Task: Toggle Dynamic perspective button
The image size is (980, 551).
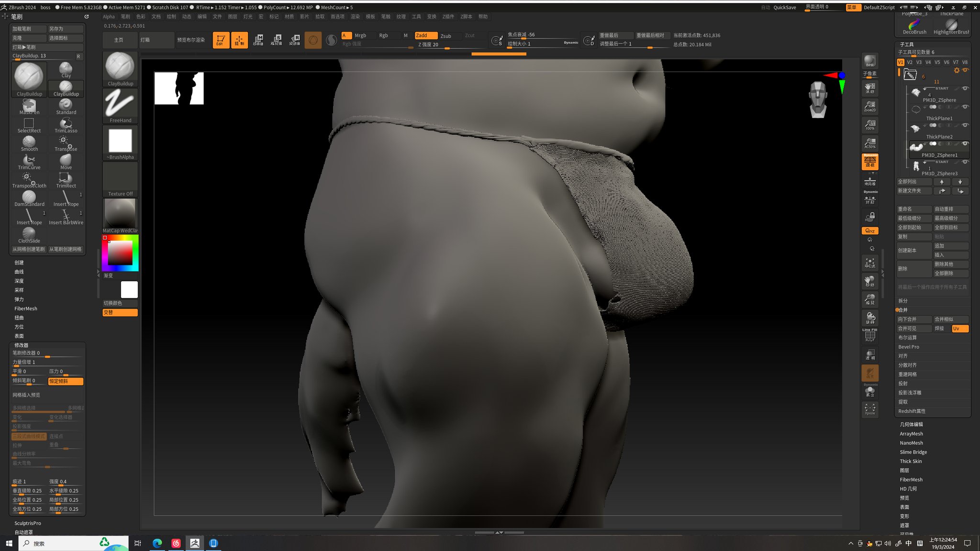Action: tap(869, 161)
